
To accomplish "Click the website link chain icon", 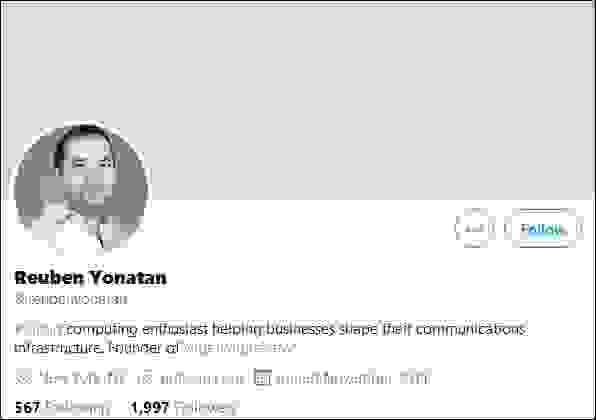I will 144,379.
